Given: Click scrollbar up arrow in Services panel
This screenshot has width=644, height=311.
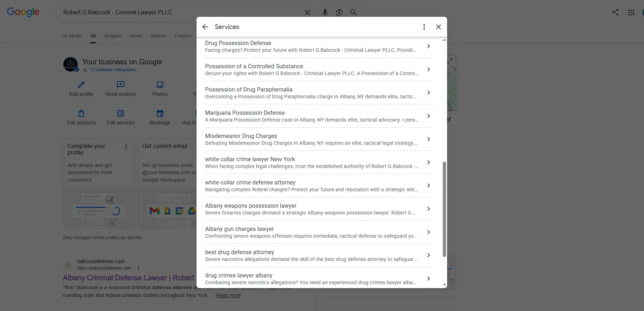Looking at the screenshot, I should (444, 40).
